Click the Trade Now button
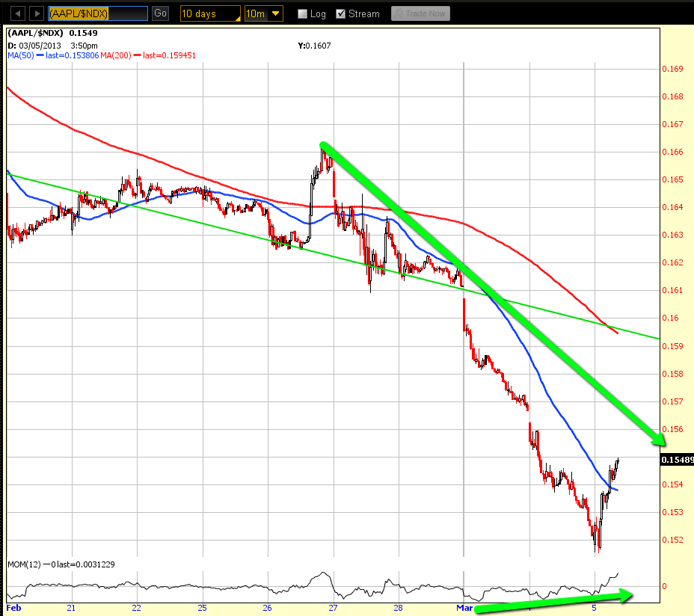This screenshot has height=616, width=694. 420,13
